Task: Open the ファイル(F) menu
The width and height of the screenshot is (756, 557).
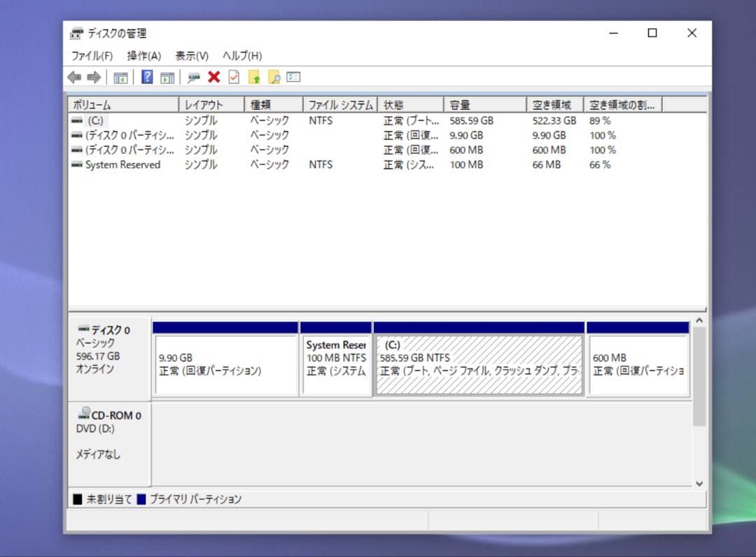Action: (92, 56)
